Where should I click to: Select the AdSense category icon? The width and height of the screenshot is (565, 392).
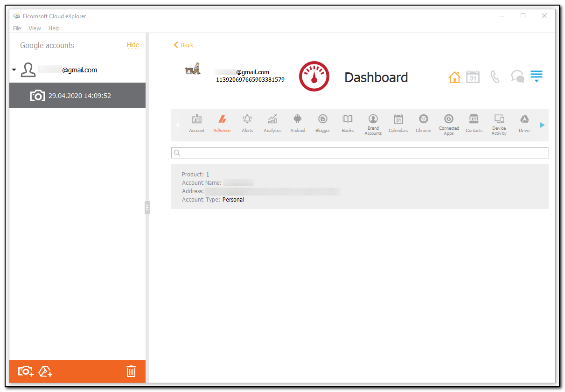tap(222, 123)
